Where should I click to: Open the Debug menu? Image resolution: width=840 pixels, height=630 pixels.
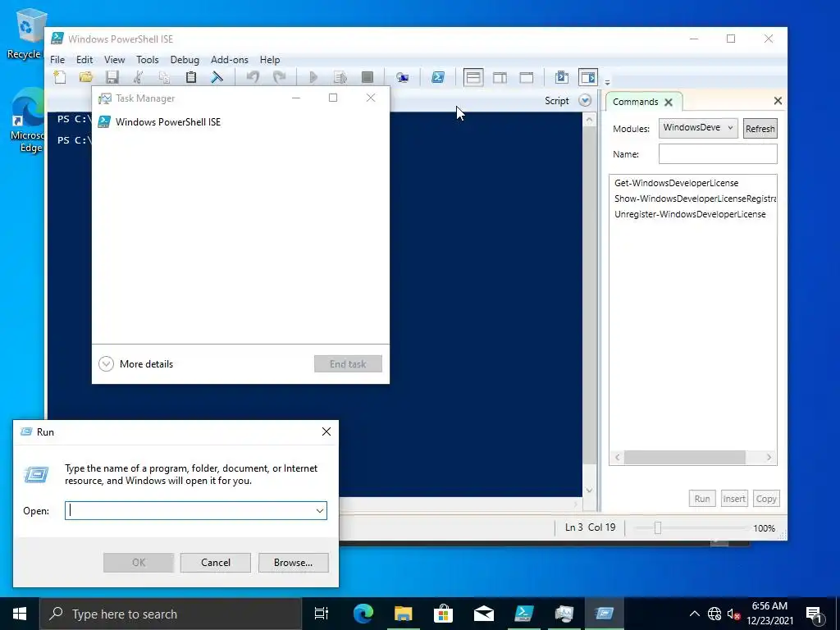click(185, 59)
